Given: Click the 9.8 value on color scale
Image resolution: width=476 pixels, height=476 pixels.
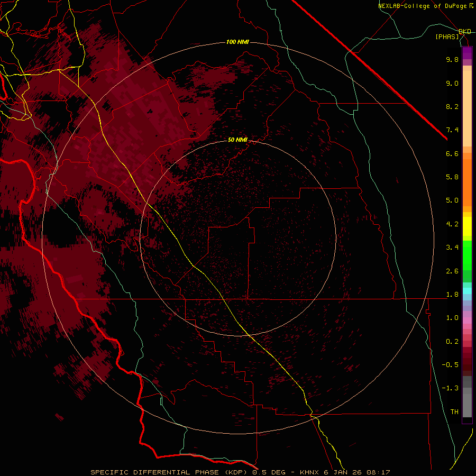Looking at the screenshot, I should pos(452,59).
